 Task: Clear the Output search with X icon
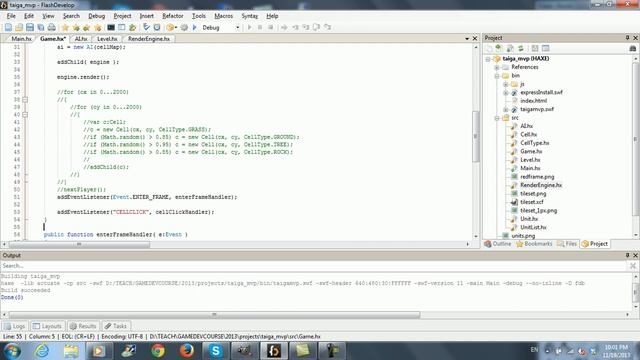point(633,266)
